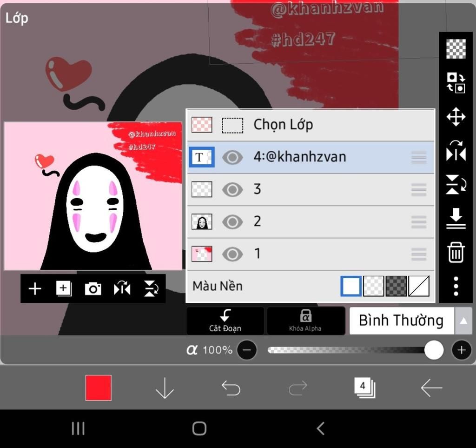Delete the layer with trash icon

pyautogui.click(x=456, y=252)
